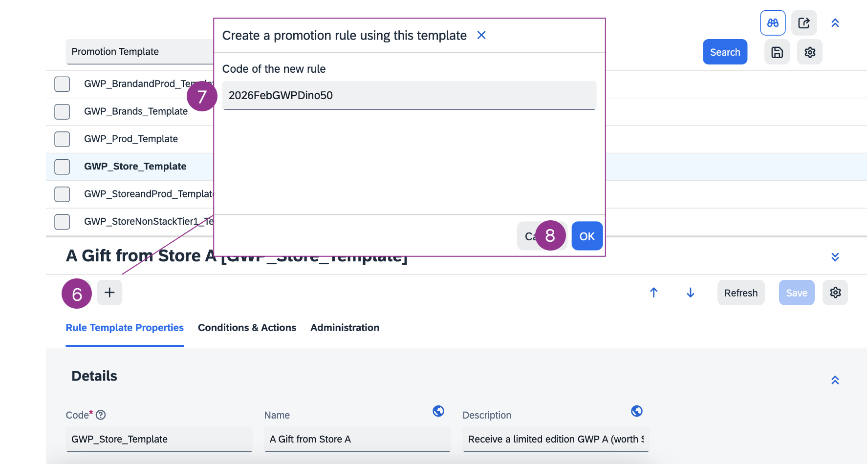The width and height of the screenshot is (868, 464).
Task: Click the globe icon beside Description field
Action: click(x=636, y=411)
